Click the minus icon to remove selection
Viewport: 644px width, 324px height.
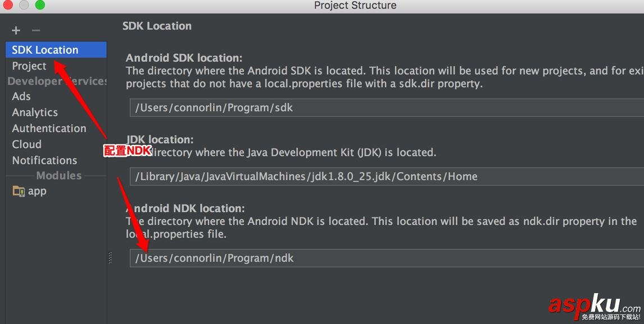(x=36, y=30)
